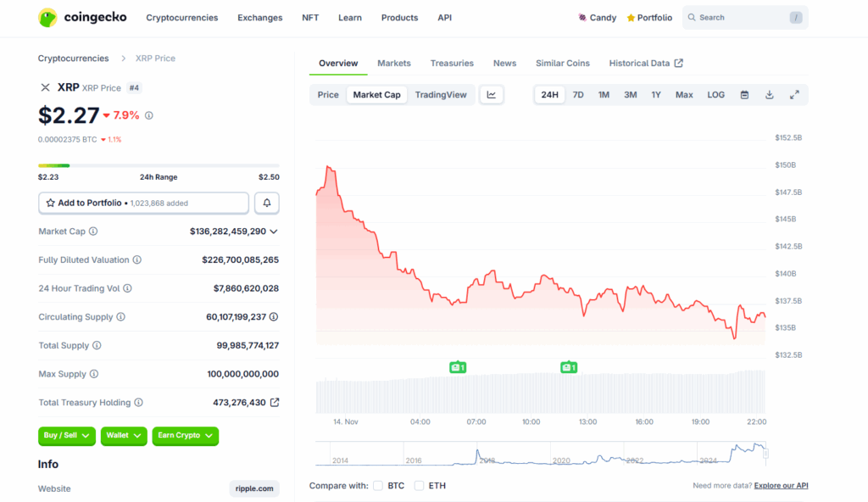868x502 pixels.
Task: Open Total Treasury Holding external link icon
Action: [x=275, y=403]
